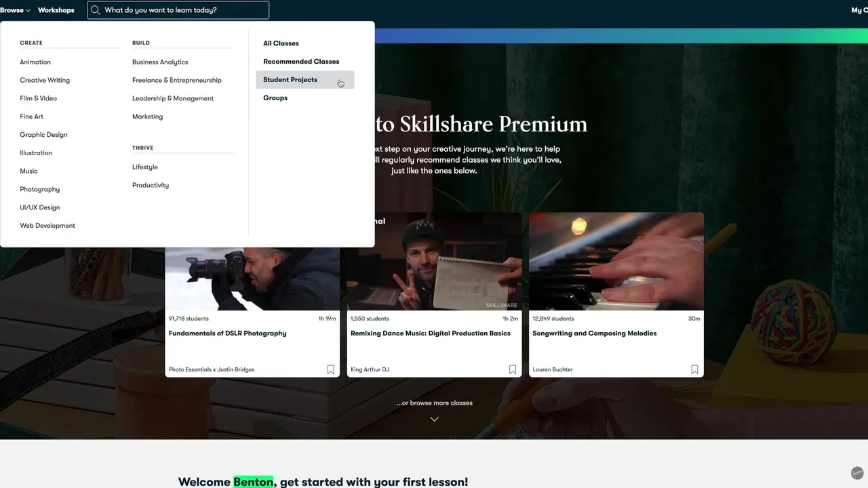
Task: Collapse the Browse dropdown menu
Action: [x=15, y=10]
